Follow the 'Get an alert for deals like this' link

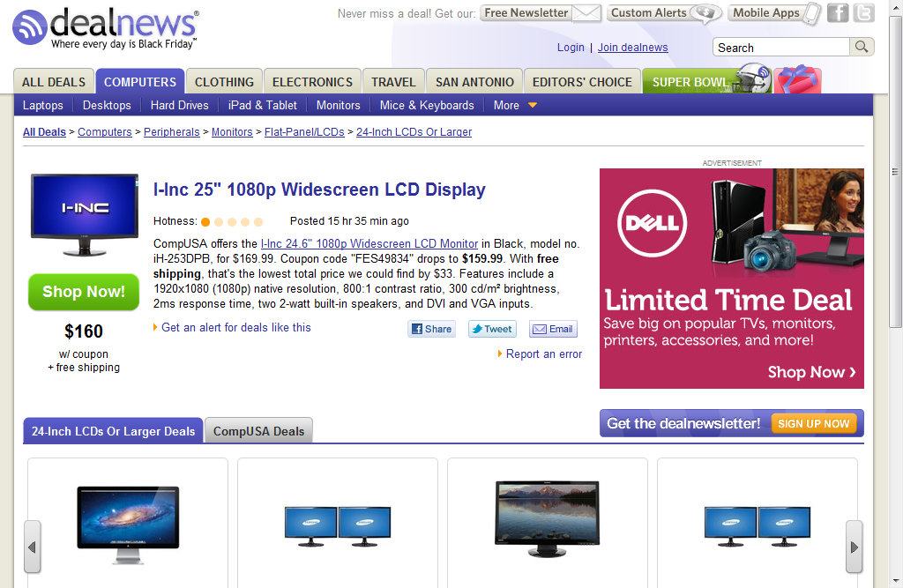click(236, 327)
